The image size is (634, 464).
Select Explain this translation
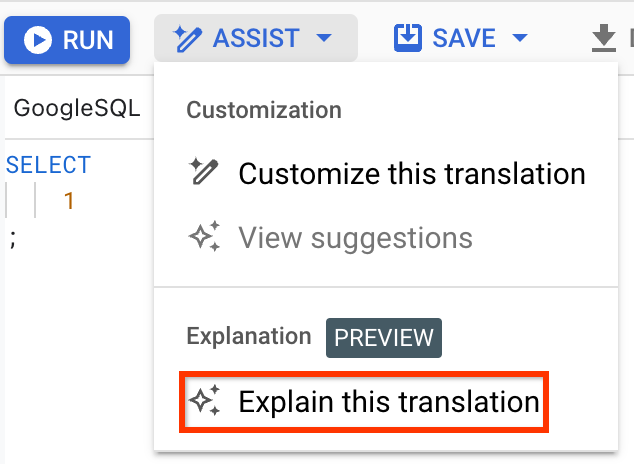click(x=388, y=402)
